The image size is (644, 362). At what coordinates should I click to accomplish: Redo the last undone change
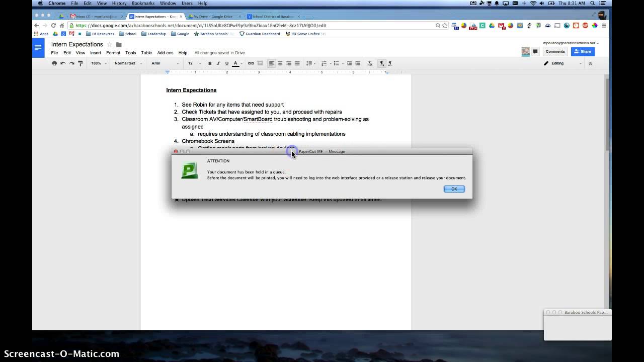[x=71, y=63]
